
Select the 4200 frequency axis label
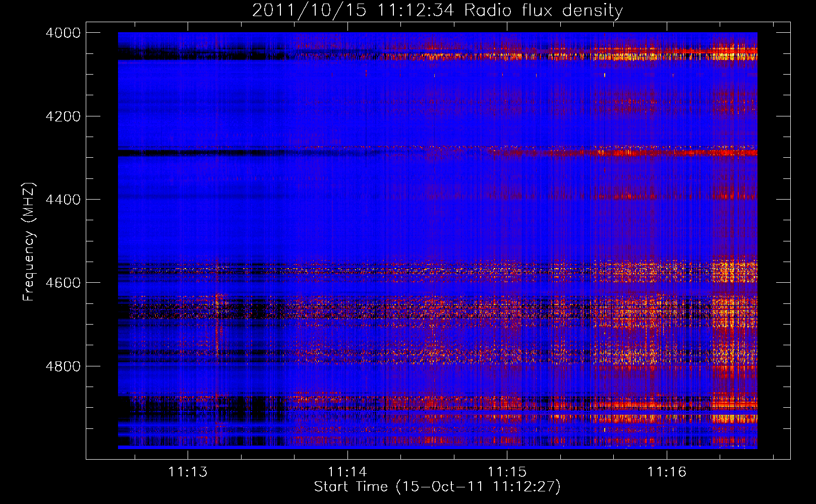tap(63, 116)
